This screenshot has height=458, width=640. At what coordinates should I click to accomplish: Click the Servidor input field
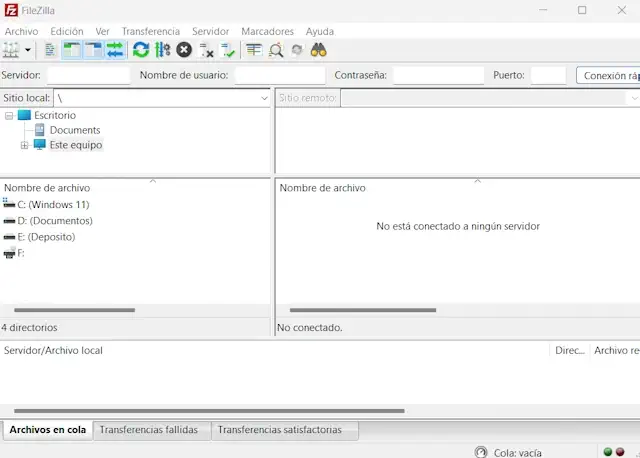89,76
